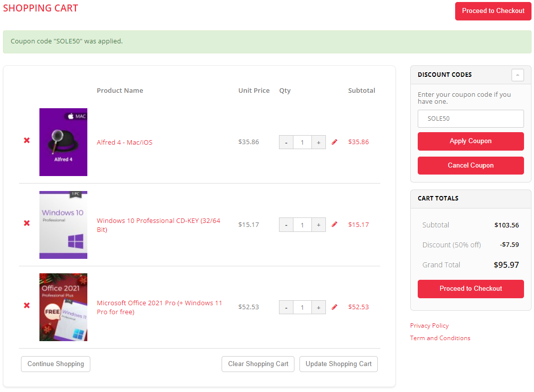Open the Alfred 4 - Mac/iOS product link
The height and width of the screenshot is (392, 534).
(x=125, y=142)
